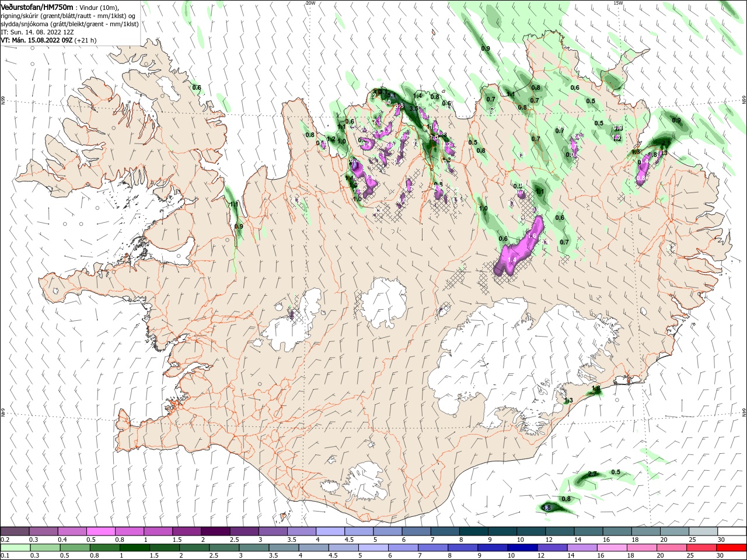Click the '66N' latitude label on the right edge
747x560 pixels.
click(744, 100)
